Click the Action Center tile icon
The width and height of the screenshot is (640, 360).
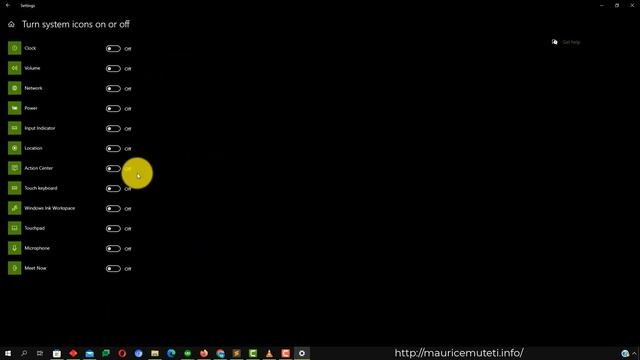coord(14,168)
